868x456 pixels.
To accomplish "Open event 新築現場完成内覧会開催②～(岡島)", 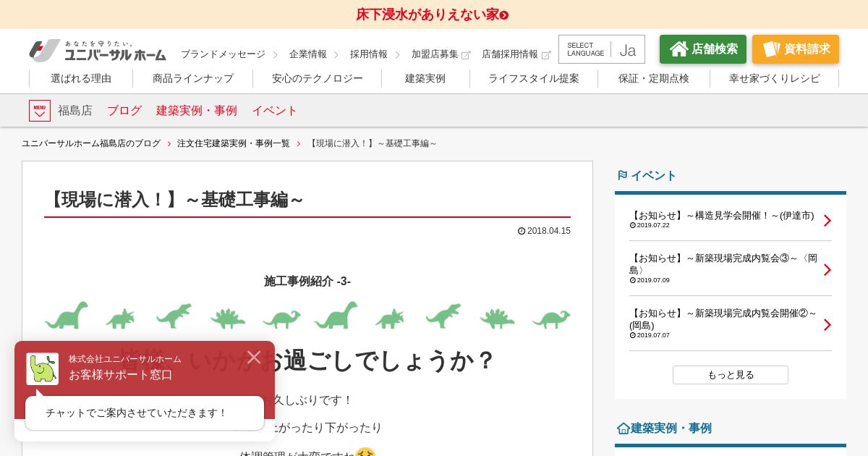I will point(723,319).
